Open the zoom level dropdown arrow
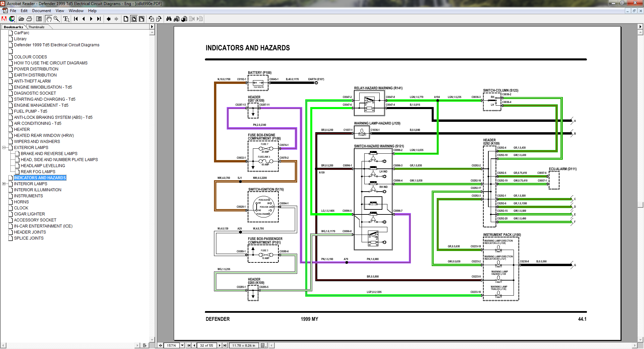Viewport: 644px width, 349px height. (182, 345)
